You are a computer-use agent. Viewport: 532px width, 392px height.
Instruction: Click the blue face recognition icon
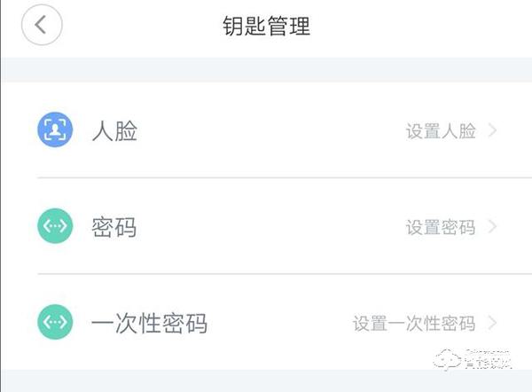pos(55,130)
